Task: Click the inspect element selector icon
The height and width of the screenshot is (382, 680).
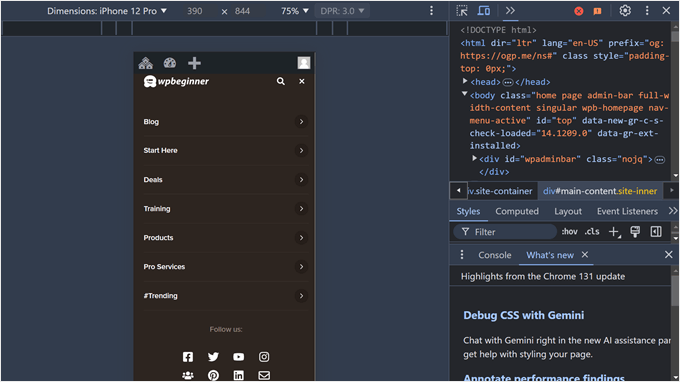Action: click(x=462, y=11)
